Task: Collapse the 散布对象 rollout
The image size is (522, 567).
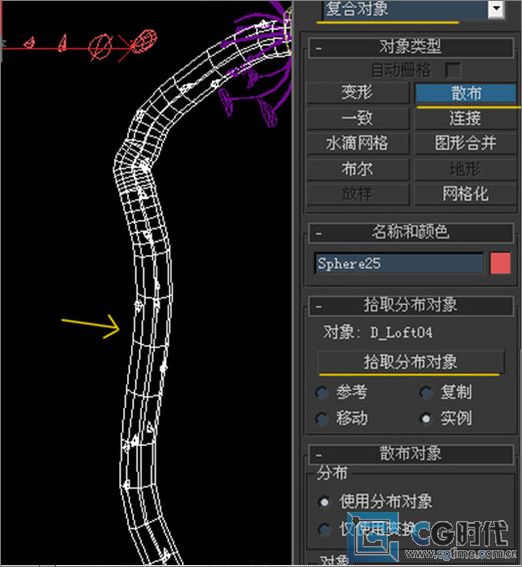Action: coord(411,454)
